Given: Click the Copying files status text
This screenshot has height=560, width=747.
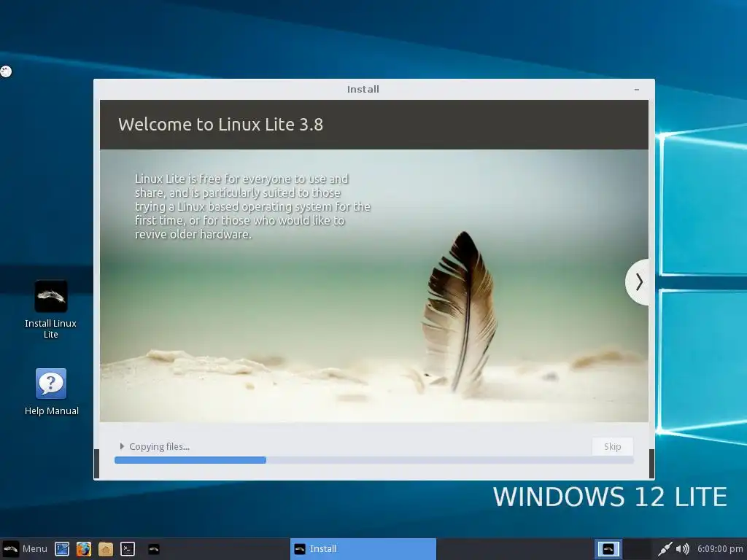Looking at the screenshot, I should point(159,447).
